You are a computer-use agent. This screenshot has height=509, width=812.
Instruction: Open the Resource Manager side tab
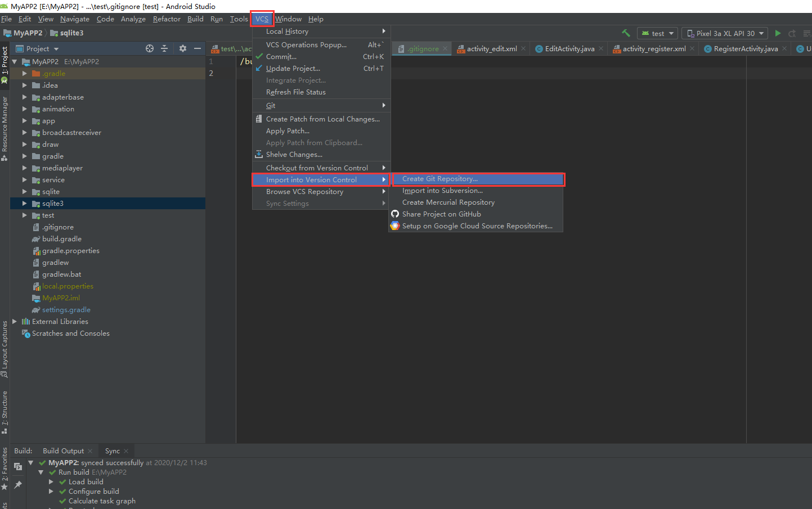point(5,128)
